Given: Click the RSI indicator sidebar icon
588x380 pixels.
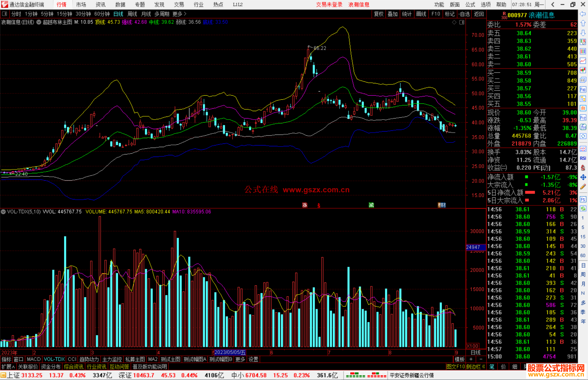Looking at the screenshot, I should click(x=583, y=158).
